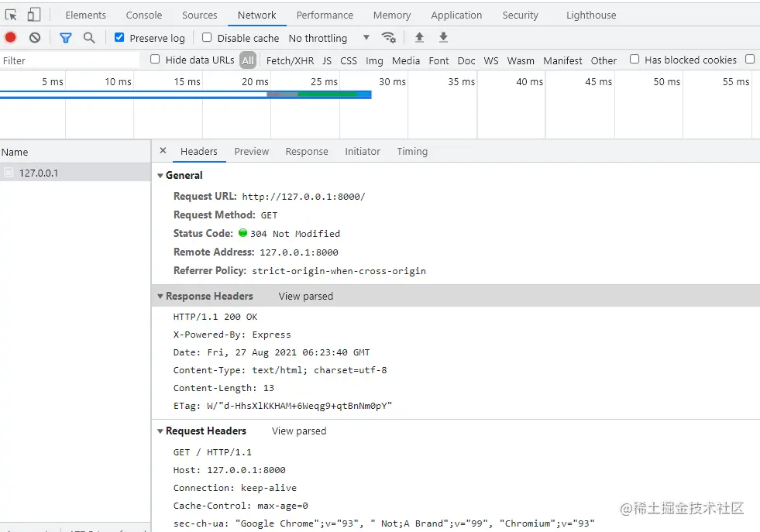Screen dimensions: 760x532
Task: View parsed Request Headers
Action: [299, 431]
